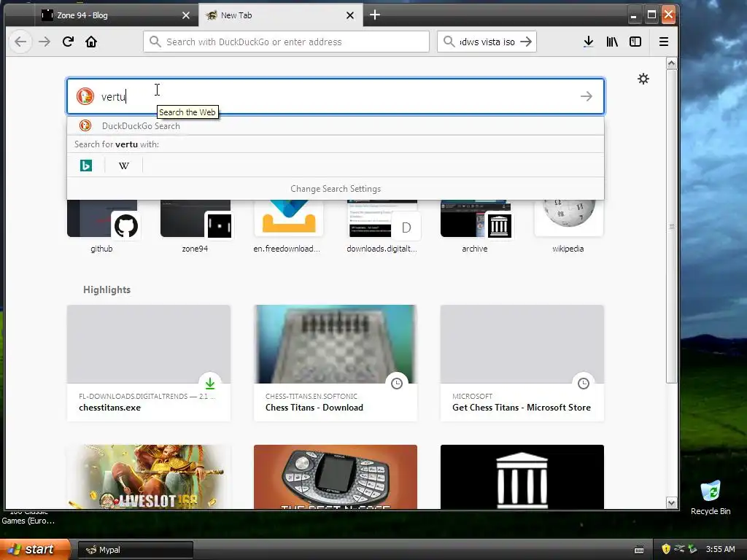This screenshot has width=747, height=560.
Task: Click the page scrollbar up arrow
Action: [x=672, y=63]
